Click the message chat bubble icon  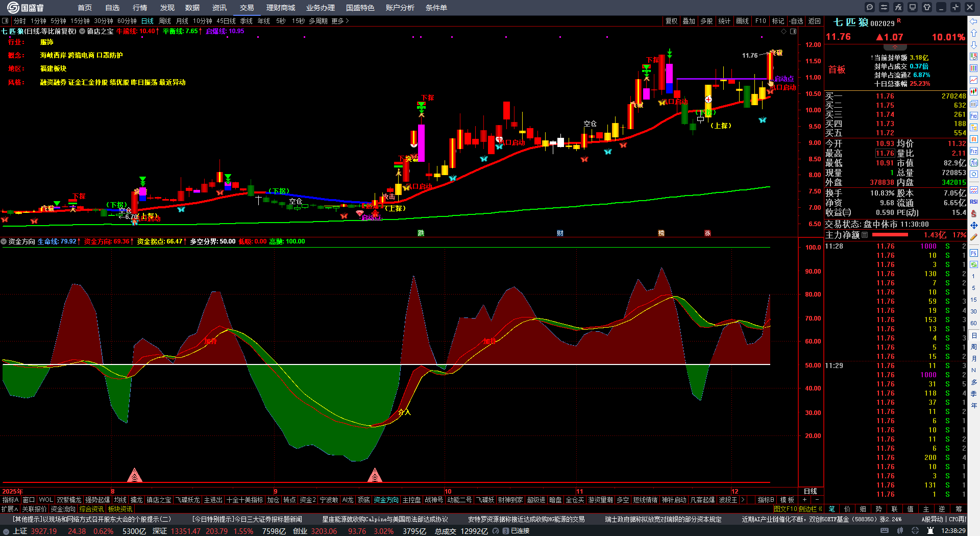tap(870, 7)
